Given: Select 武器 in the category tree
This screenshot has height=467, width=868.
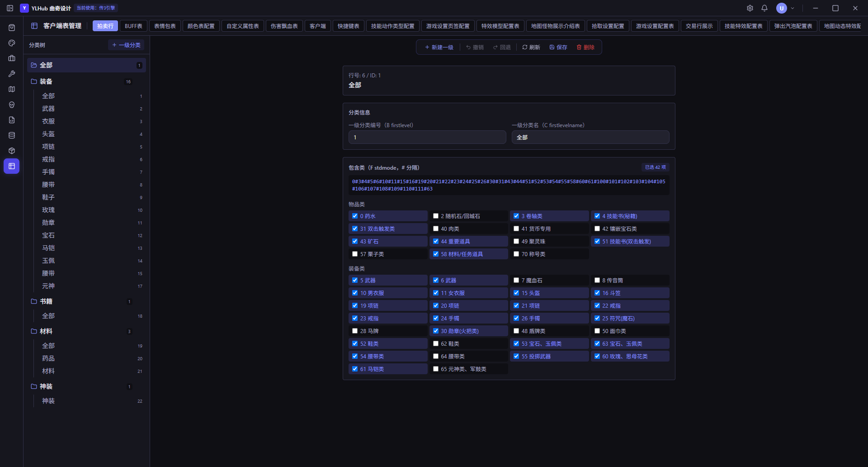Looking at the screenshot, I should [92, 109].
